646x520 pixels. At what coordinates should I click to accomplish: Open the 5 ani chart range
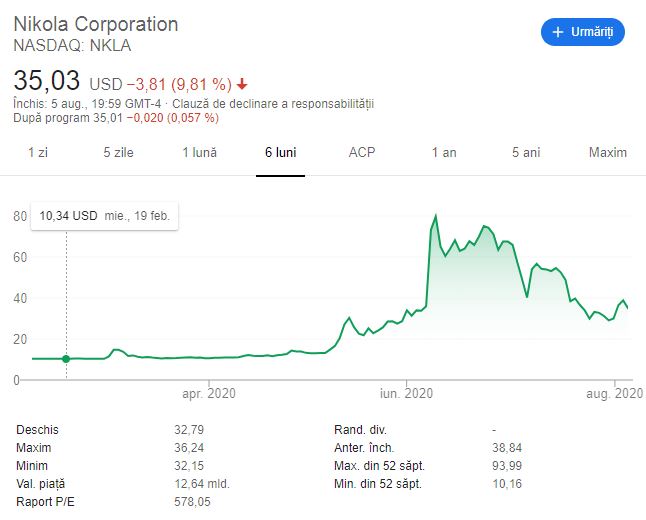526,152
